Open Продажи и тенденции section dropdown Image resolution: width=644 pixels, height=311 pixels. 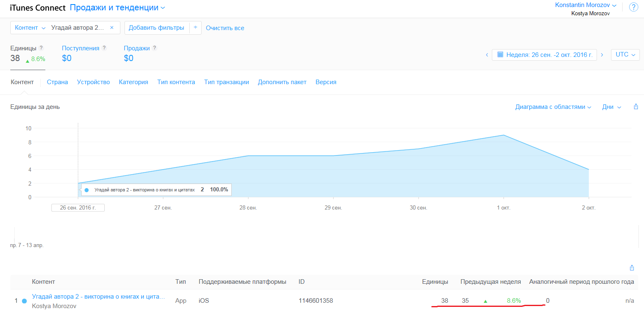(x=118, y=7)
